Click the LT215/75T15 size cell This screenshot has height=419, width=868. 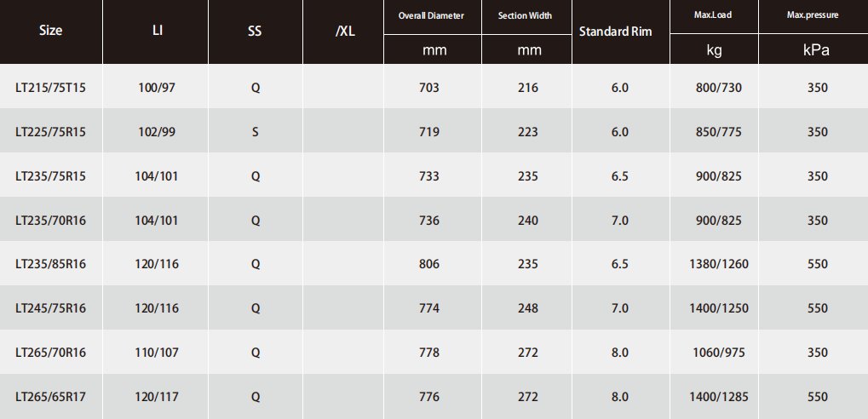tap(51, 88)
